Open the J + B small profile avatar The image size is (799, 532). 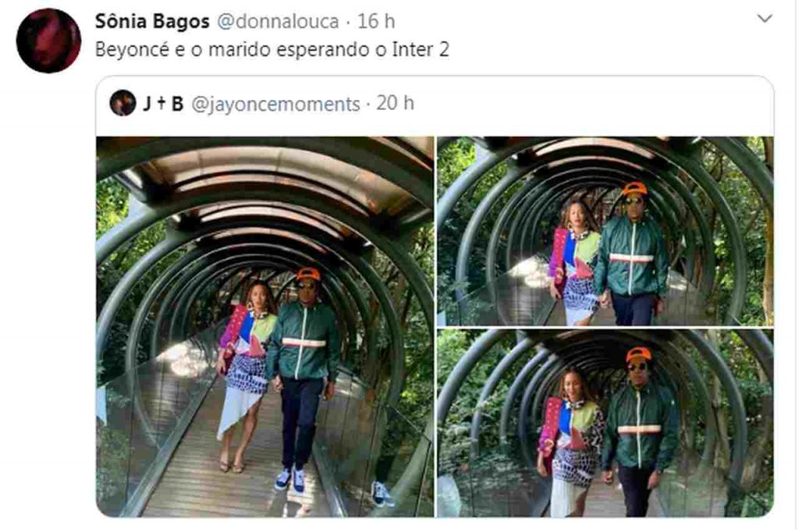(123, 103)
